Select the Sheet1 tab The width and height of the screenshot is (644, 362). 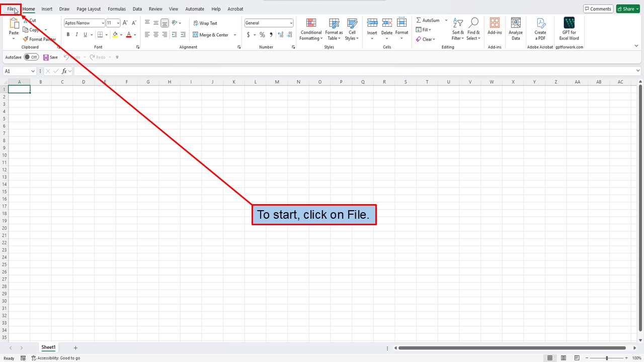click(48, 347)
